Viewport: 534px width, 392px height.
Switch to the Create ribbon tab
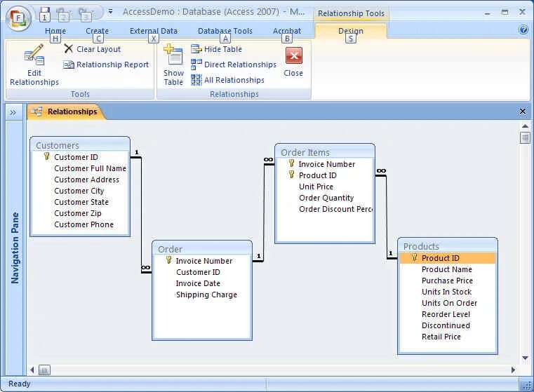click(x=98, y=31)
